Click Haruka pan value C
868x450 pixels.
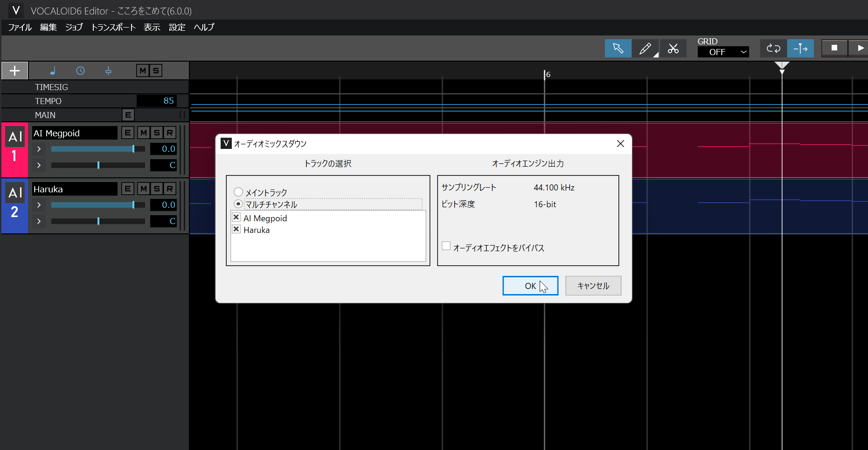pos(163,221)
